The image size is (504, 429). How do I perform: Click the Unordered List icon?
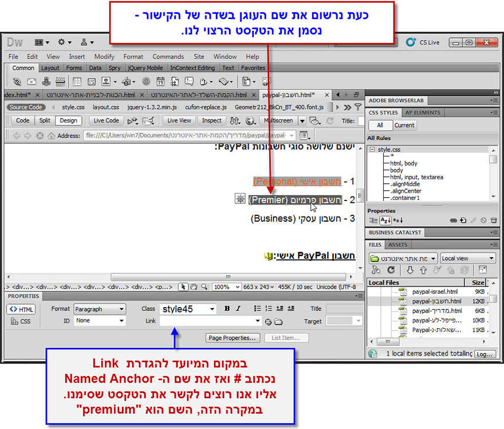coord(257,309)
